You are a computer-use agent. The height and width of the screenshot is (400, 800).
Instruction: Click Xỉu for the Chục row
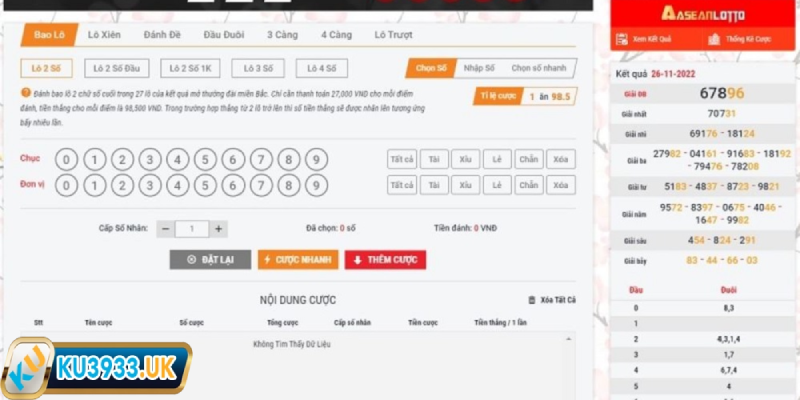pyautogui.click(x=465, y=159)
